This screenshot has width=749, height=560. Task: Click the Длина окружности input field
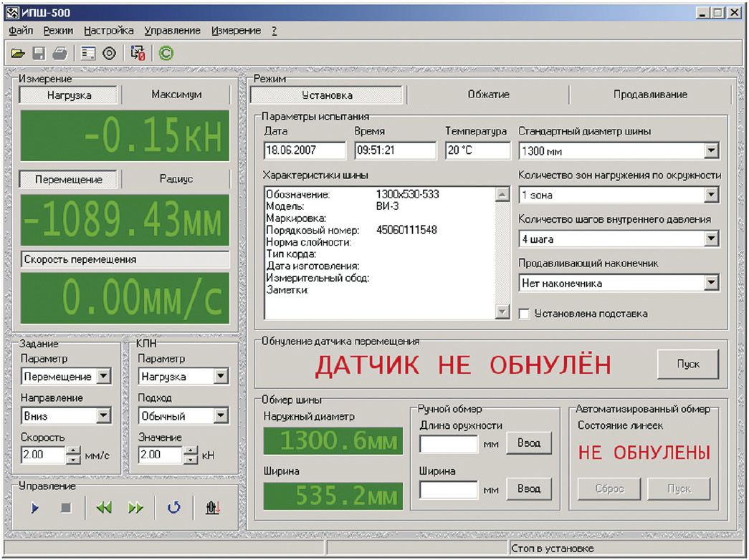449,444
